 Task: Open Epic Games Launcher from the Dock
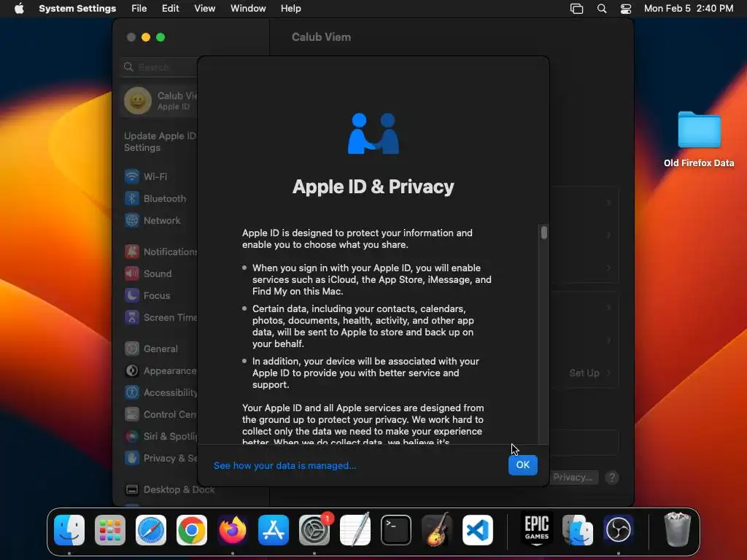coord(537,530)
